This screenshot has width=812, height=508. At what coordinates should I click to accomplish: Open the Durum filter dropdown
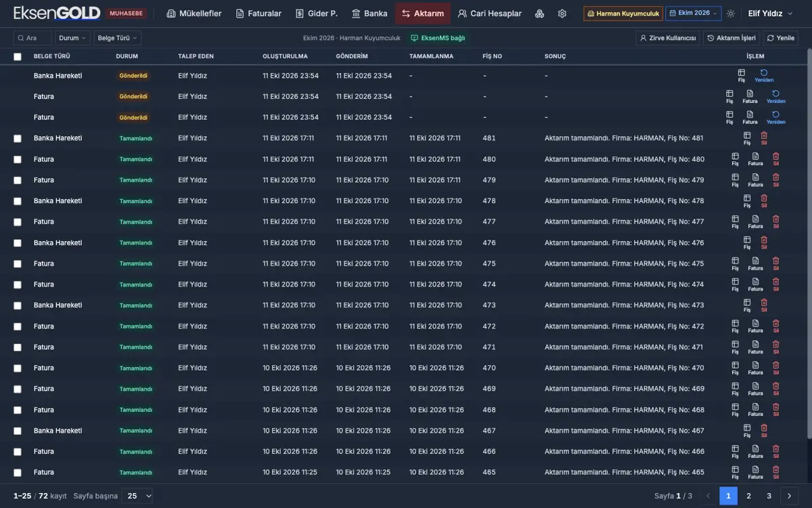tap(72, 38)
